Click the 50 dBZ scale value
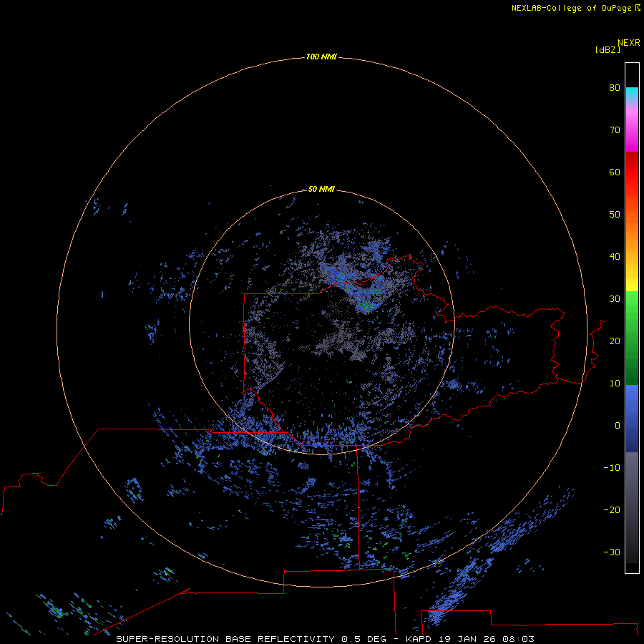This screenshot has height=644, width=644. [615, 215]
